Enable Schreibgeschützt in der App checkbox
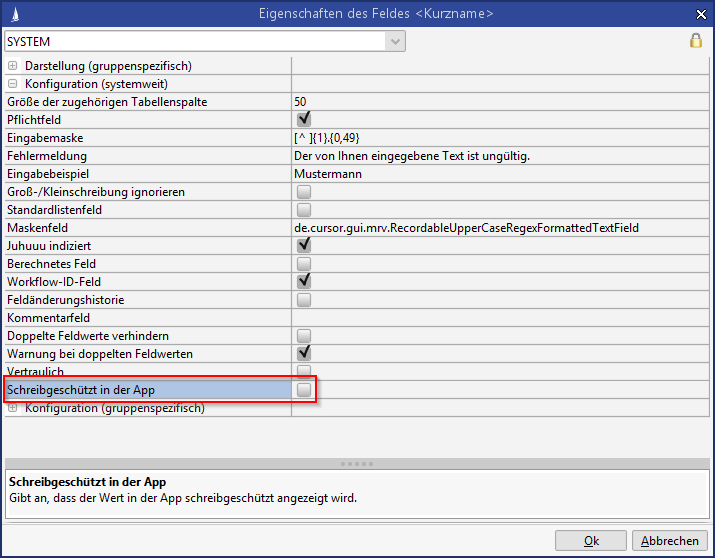 (303, 390)
